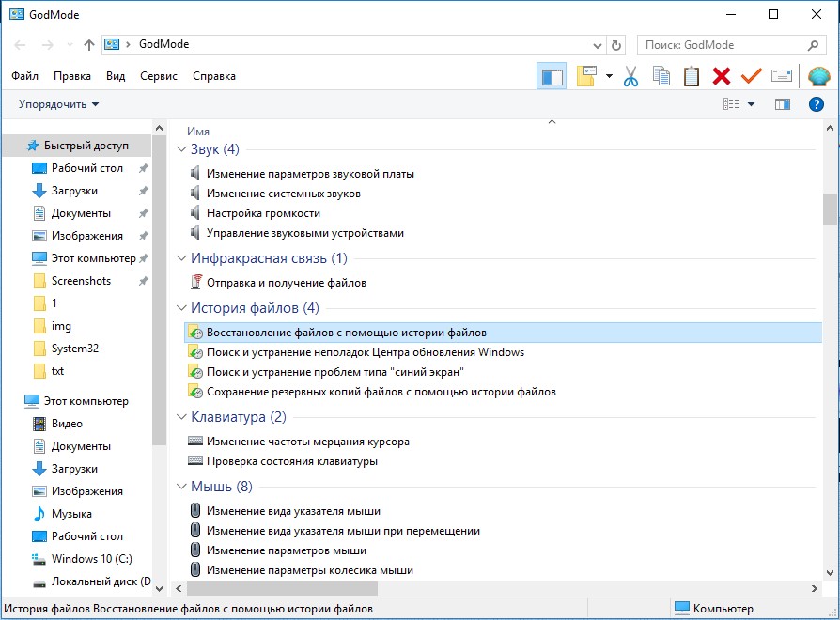Open Windows 10 (C:) drive
This screenshot has height=620, width=840.
91,558
